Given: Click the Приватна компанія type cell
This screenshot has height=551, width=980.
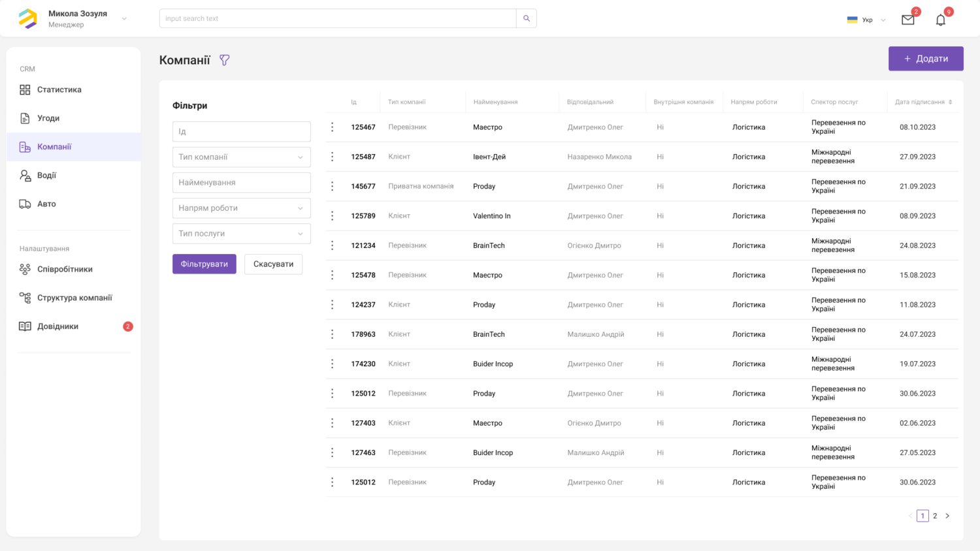Looking at the screenshot, I should [x=421, y=186].
